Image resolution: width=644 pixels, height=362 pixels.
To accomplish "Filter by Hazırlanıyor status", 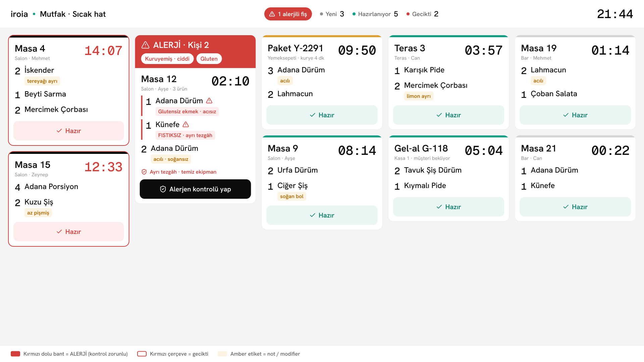I will (x=375, y=14).
